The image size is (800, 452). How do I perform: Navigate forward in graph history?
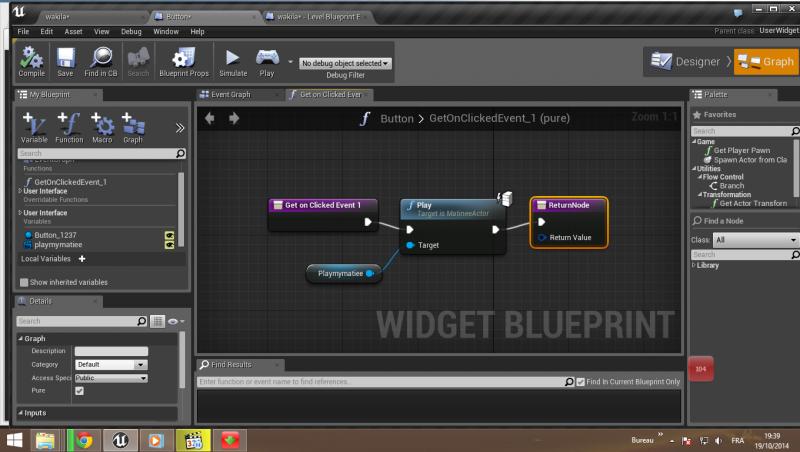pos(234,118)
